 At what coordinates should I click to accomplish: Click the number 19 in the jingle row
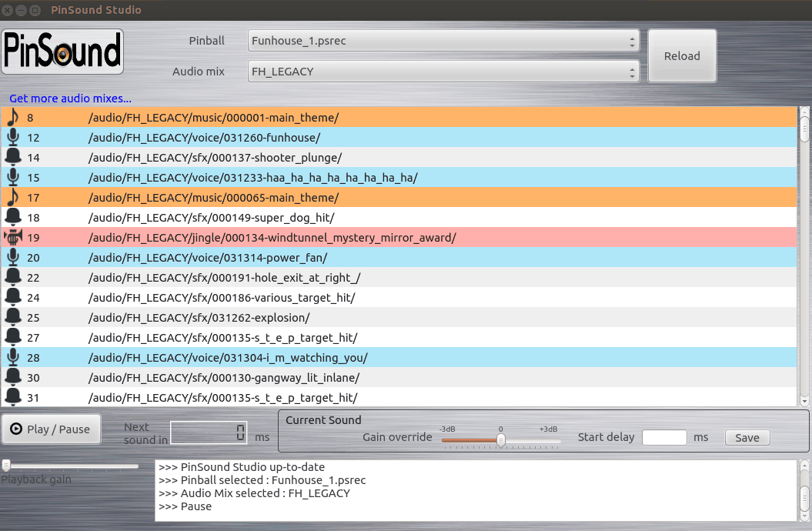click(34, 238)
